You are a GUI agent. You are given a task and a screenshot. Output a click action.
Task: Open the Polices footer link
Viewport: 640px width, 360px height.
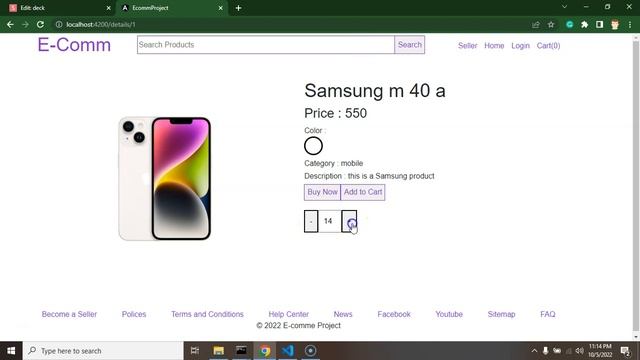(x=134, y=314)
